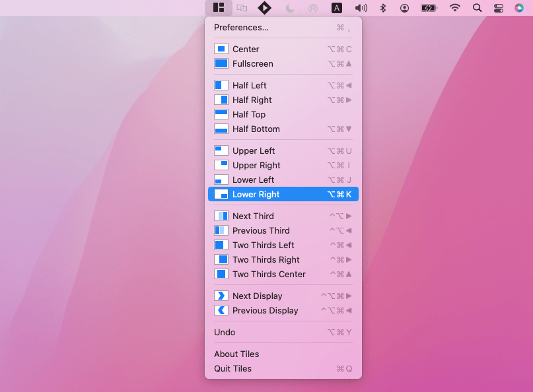Choose the Half Top layout
The height and width of the screenshot is (392, 533).
[x=283, y=114]
